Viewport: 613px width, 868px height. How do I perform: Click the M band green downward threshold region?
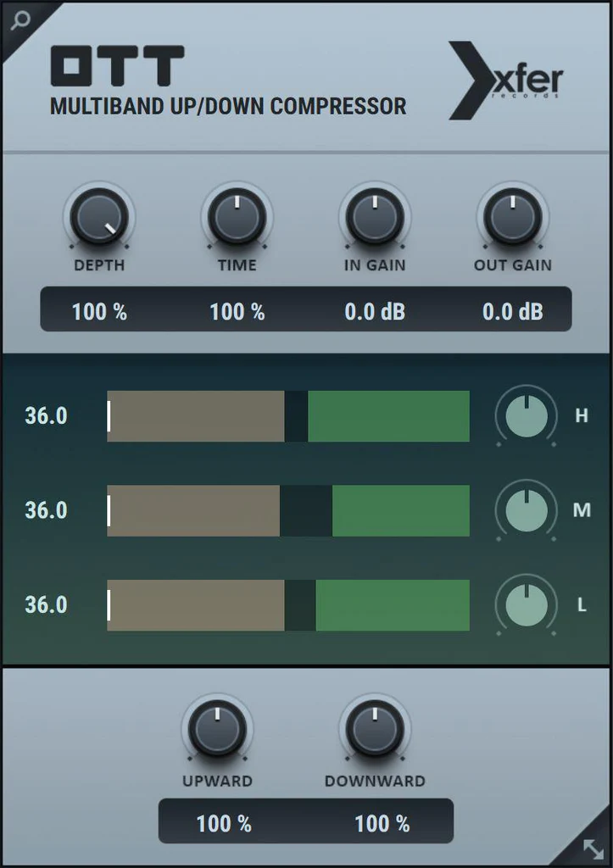click(401, 511)
